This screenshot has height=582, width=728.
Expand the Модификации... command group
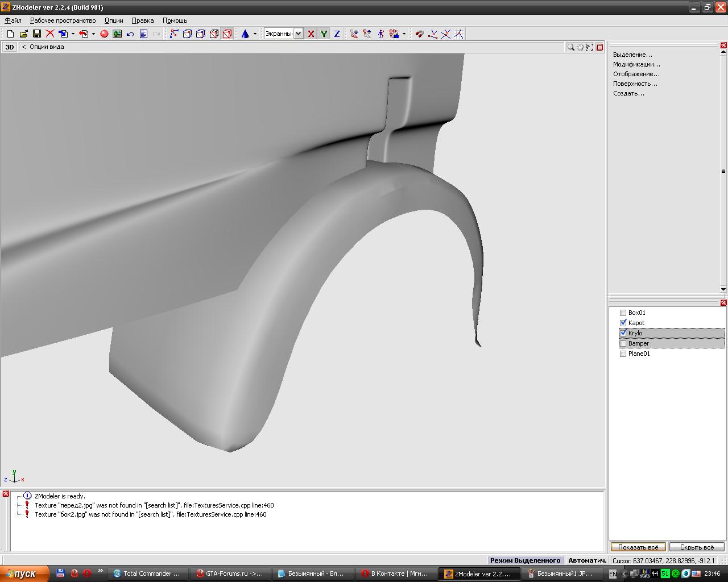click(636, 64)
